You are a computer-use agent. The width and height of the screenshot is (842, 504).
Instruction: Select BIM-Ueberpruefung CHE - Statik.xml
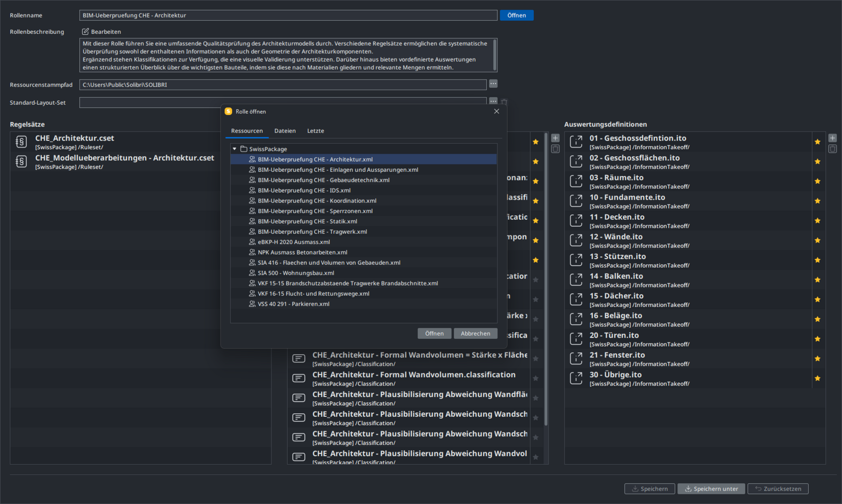click(x=307, y=221)
